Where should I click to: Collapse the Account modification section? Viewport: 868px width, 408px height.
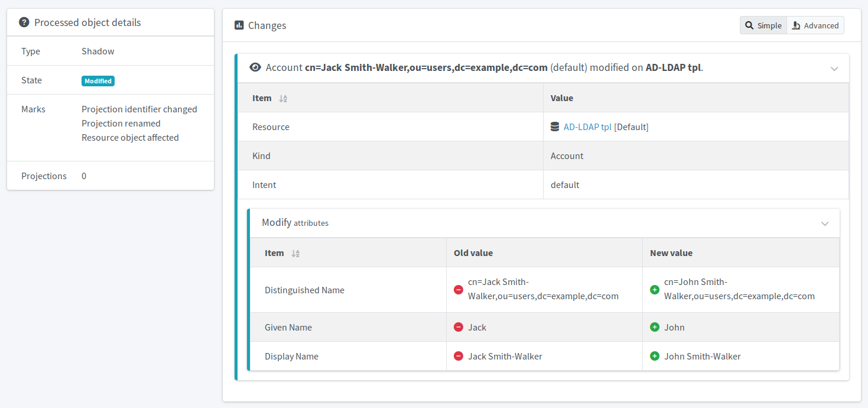(x=834, y=69)
